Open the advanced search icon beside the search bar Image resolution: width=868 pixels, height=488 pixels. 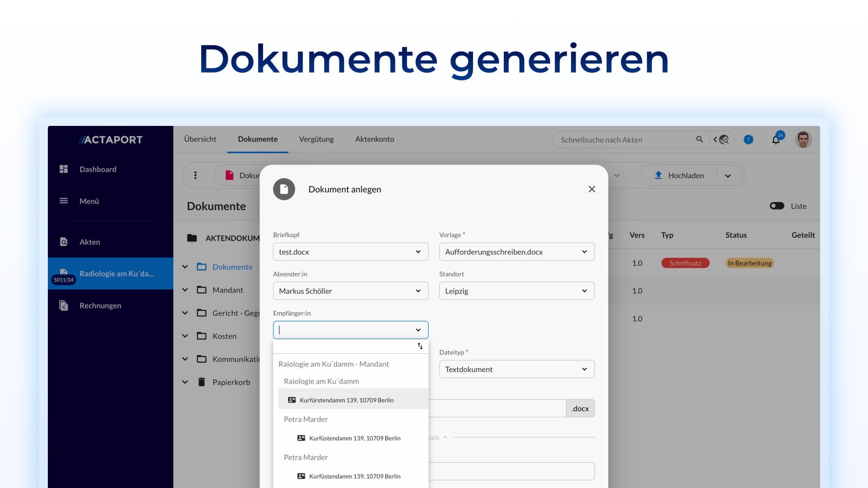coord(722,140)
